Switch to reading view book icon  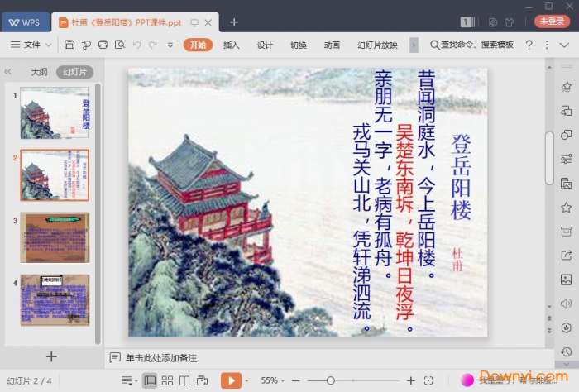click(x=185, y=380)
